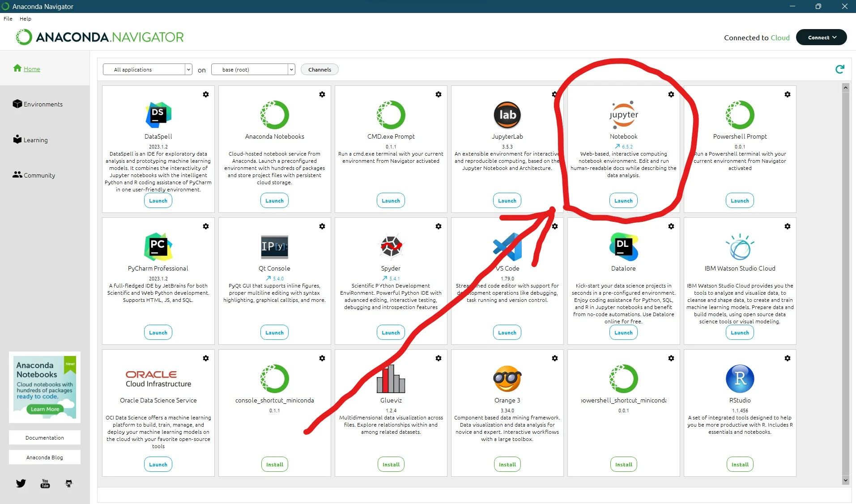856x504 pixels.
Task: Launch Datalore
Action: [x=624, y=333]
